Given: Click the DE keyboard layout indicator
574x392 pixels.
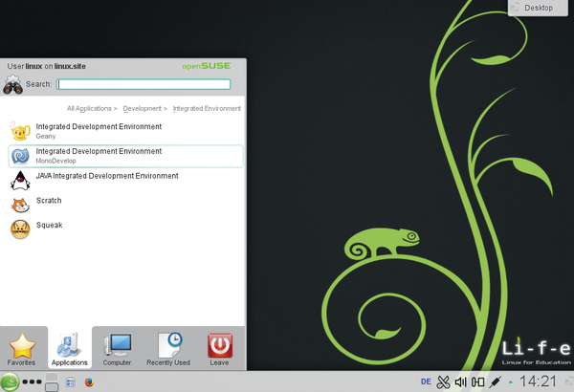Looking at the screenshot, I should click(x=426, y=381).
